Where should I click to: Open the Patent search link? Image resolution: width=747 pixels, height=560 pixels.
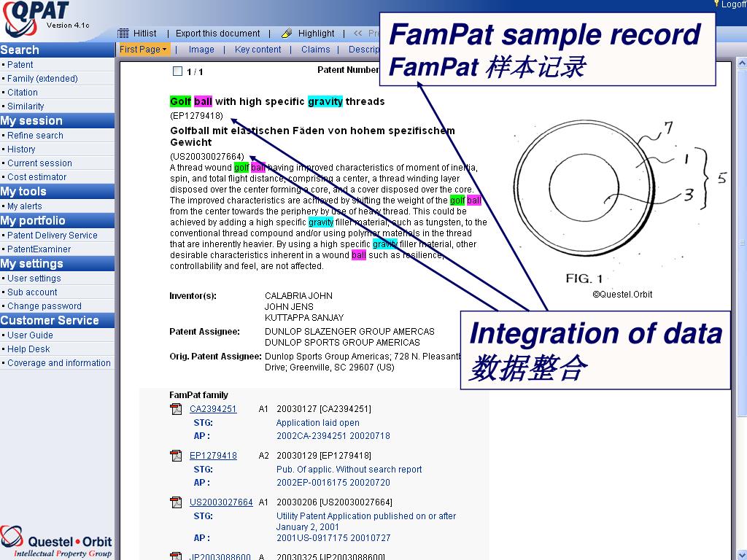pos(20,65)
